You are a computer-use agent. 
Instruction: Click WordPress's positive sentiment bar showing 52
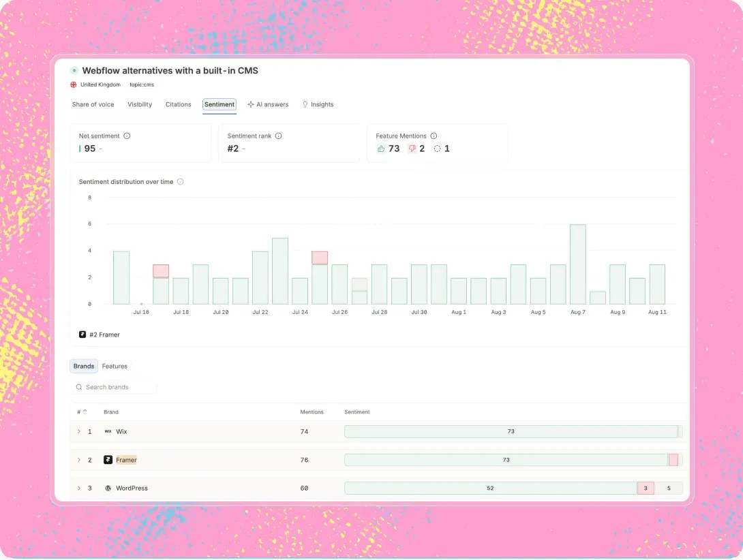(x=490, y=488)
